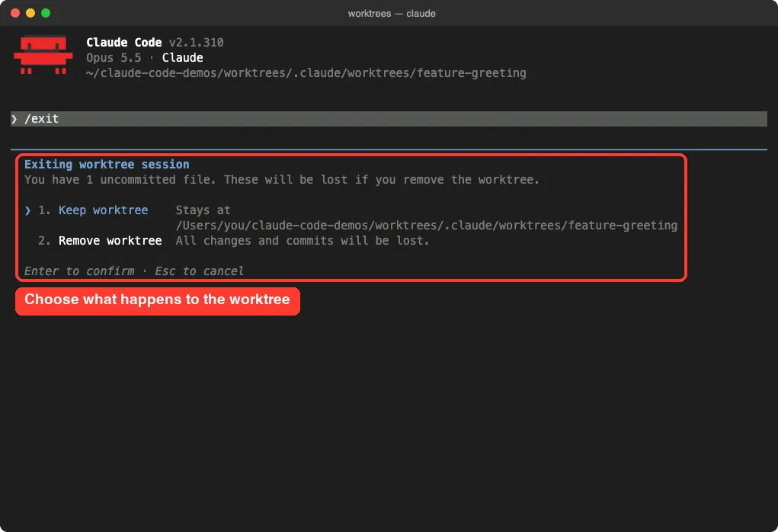Click the /exit command input line
The width and height of the screenshot is (778, 532).
pyautogui.click(x=389, y=119)
